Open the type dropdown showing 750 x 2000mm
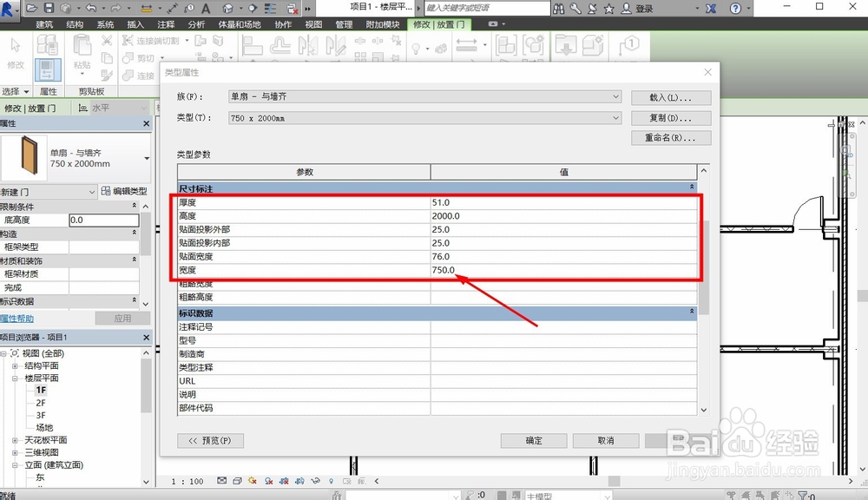868x500 pixels. click(424, 118)
